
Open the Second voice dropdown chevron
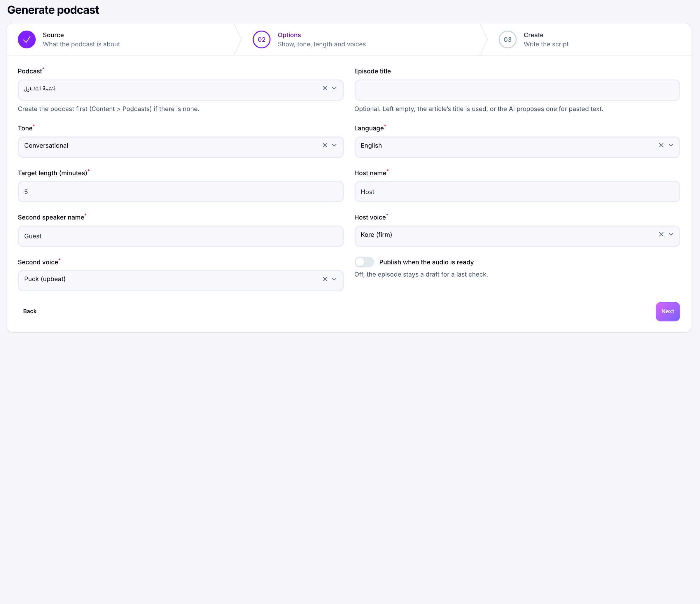tap(334, 279)
